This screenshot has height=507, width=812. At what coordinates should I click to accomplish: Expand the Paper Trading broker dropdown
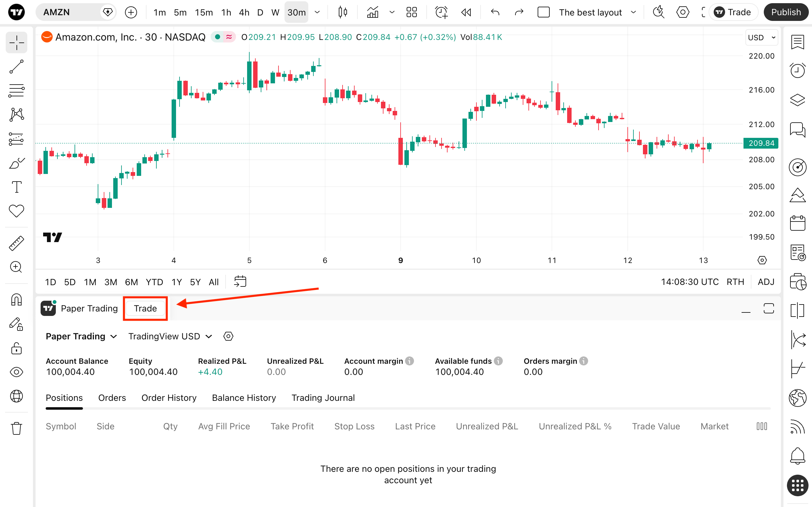81,336
